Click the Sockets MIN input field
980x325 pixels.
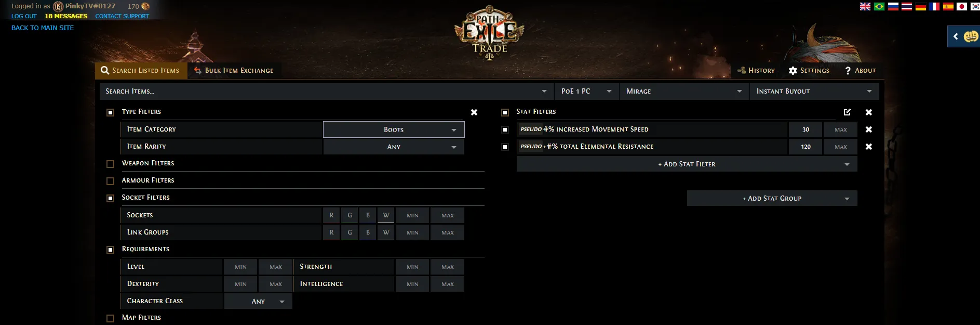click(412, 215)
